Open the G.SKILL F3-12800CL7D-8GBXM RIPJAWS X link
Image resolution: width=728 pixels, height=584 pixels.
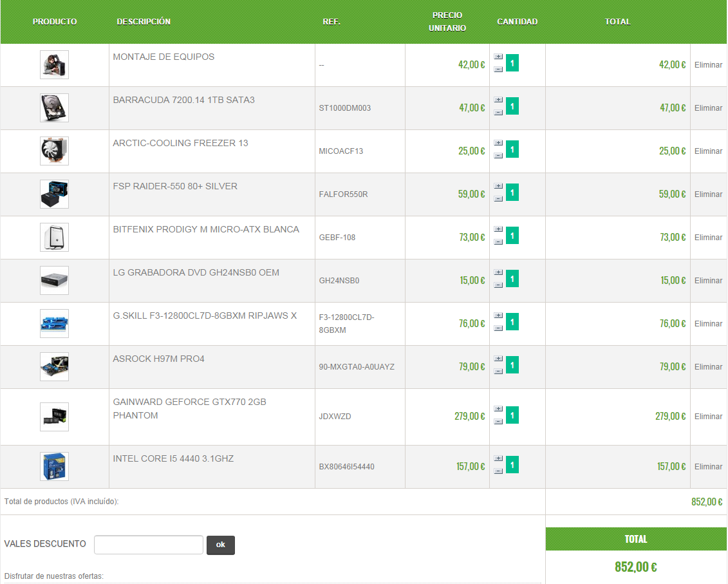pyautogui.click(x=205, y=316)
